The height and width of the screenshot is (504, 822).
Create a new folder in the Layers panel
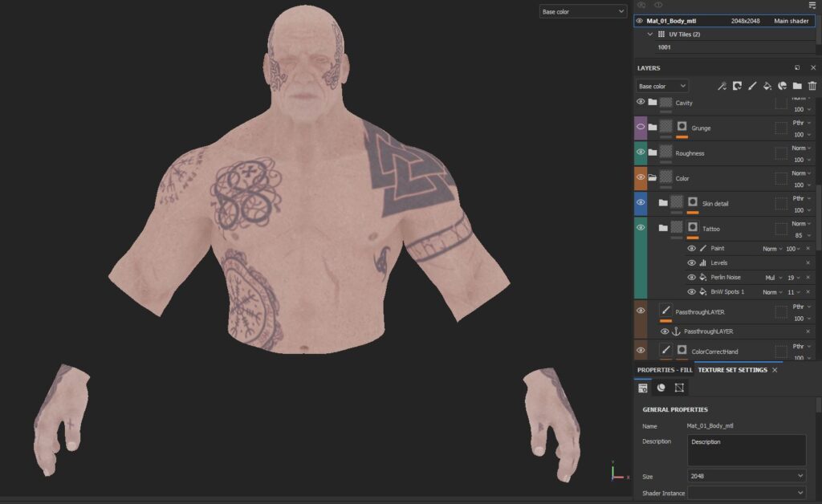pyautogui.click(x=796, y=86)
